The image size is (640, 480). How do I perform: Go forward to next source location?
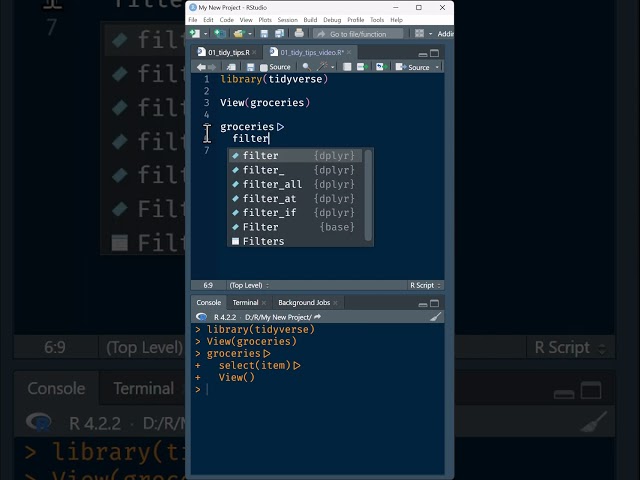[211, 67]
